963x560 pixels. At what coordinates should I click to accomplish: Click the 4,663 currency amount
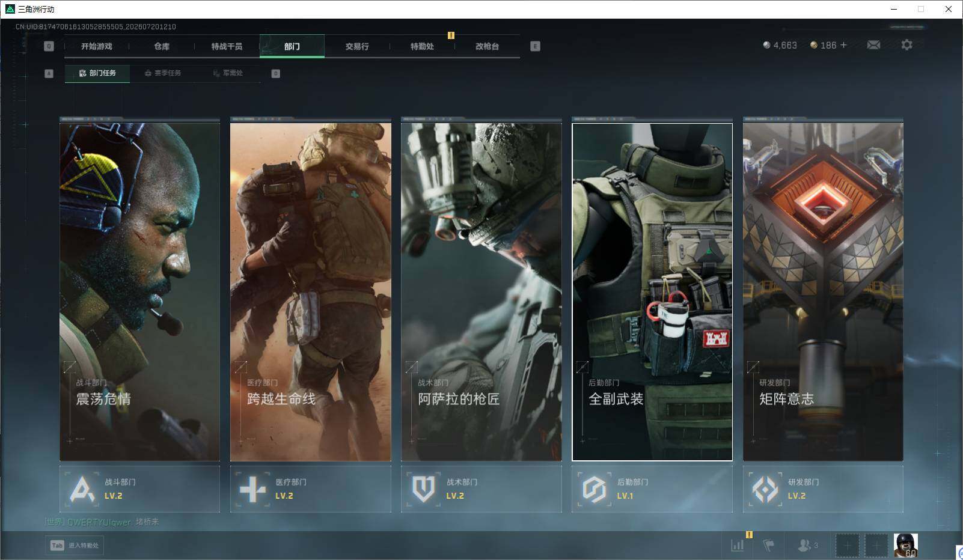click(785, 45)
